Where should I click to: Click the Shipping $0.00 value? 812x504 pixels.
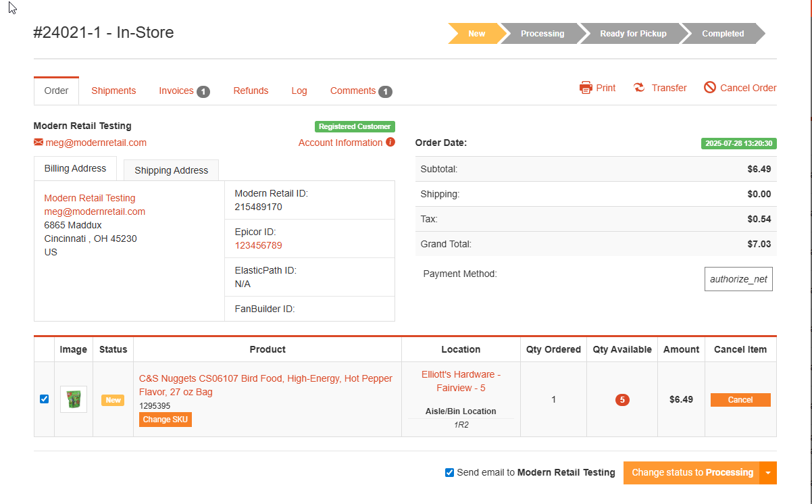pyautogui.click(x=759, y=194)
